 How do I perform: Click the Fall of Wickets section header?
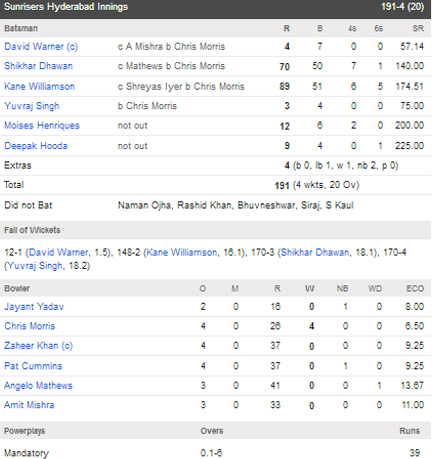(215, 230)
